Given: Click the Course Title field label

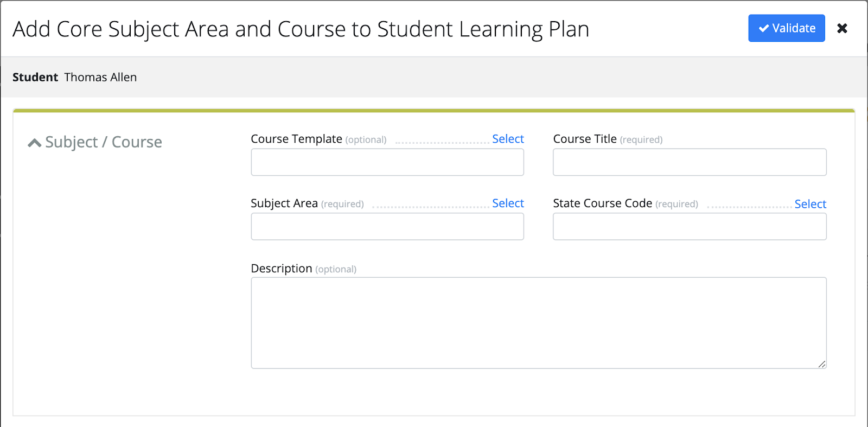Looking at the screenshot, I should [584, 139].
